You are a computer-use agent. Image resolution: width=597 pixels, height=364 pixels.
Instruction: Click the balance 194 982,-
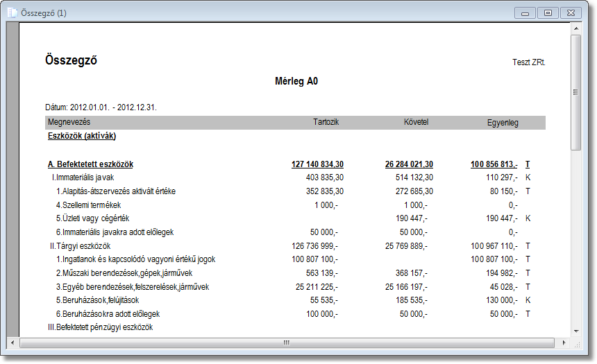[502, 273]
